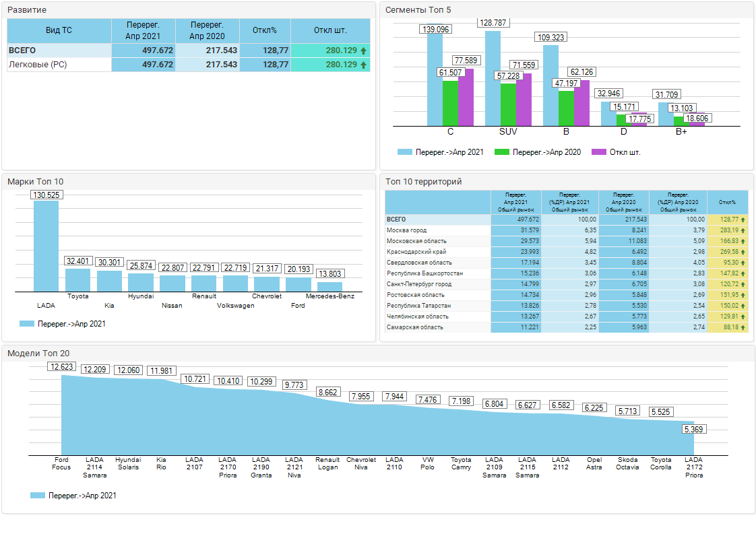
Task: Click the growth arrow next to Москва город 283,19
Action: (x=743, y=230)
